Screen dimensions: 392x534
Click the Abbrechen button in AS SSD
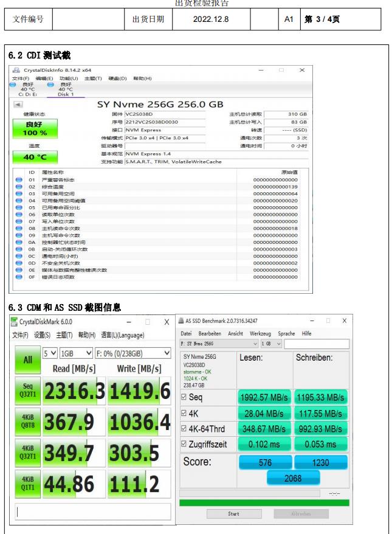(x=301, y=514)
